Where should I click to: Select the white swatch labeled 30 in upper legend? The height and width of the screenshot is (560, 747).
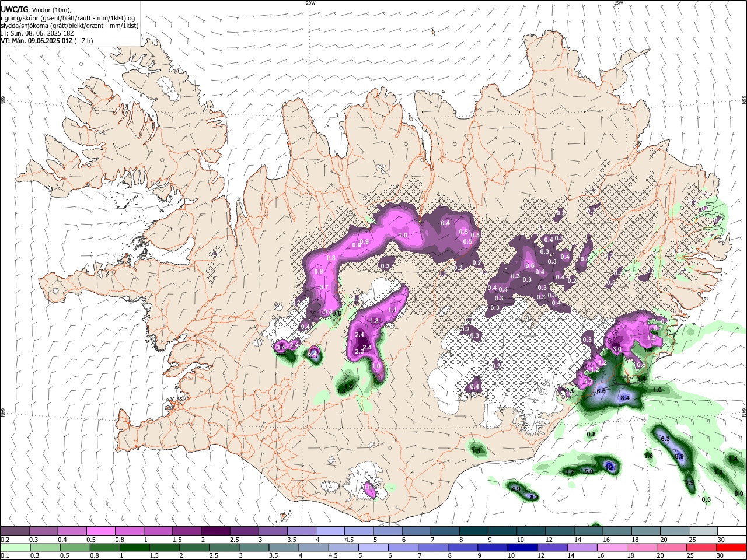731,531
